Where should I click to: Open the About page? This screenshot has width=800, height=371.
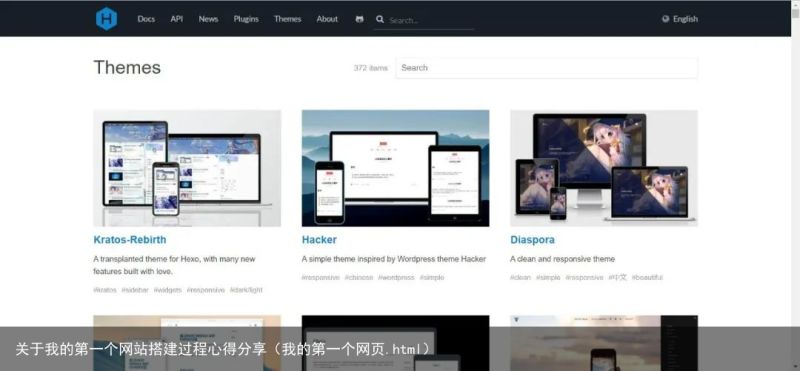click(x=327, y=19)
